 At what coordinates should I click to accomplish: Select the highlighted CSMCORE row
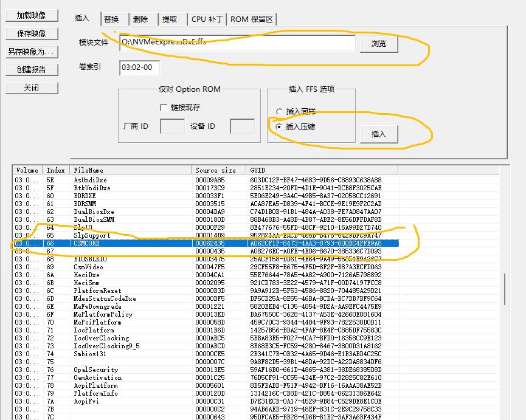tap(206, 243)
